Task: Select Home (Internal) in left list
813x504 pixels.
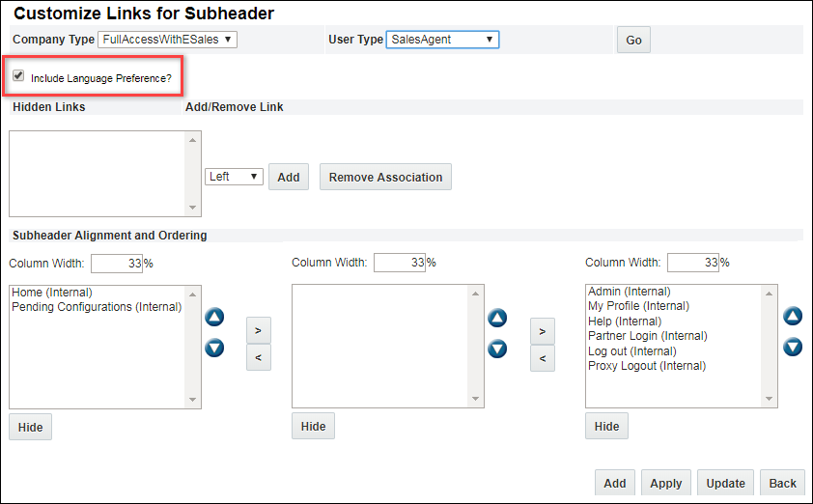Action: coord(52,293)
